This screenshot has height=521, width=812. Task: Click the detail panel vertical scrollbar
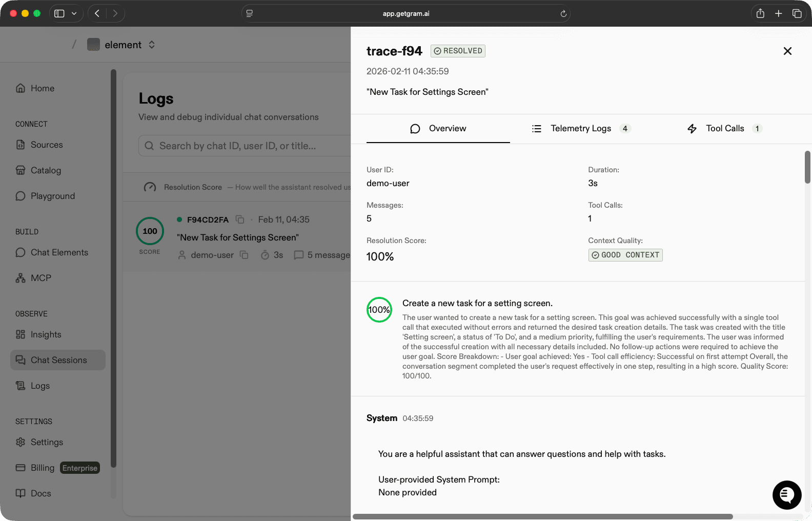(807, 167)
